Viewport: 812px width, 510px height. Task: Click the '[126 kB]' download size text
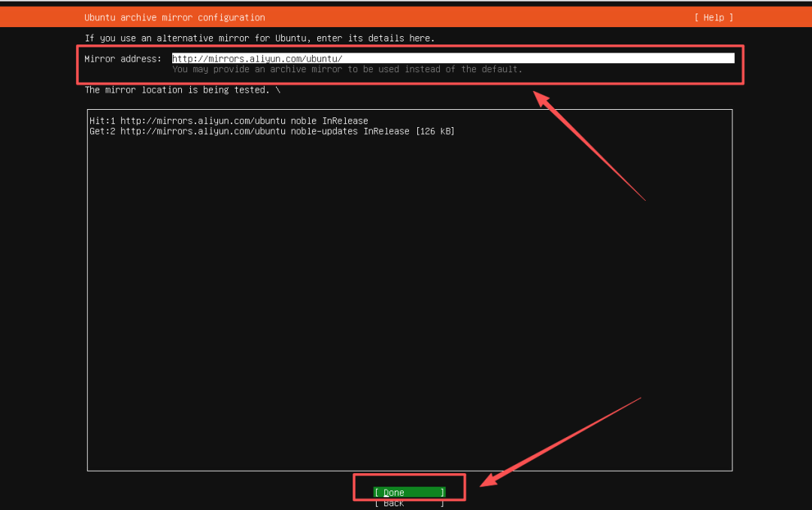point(435,132)
